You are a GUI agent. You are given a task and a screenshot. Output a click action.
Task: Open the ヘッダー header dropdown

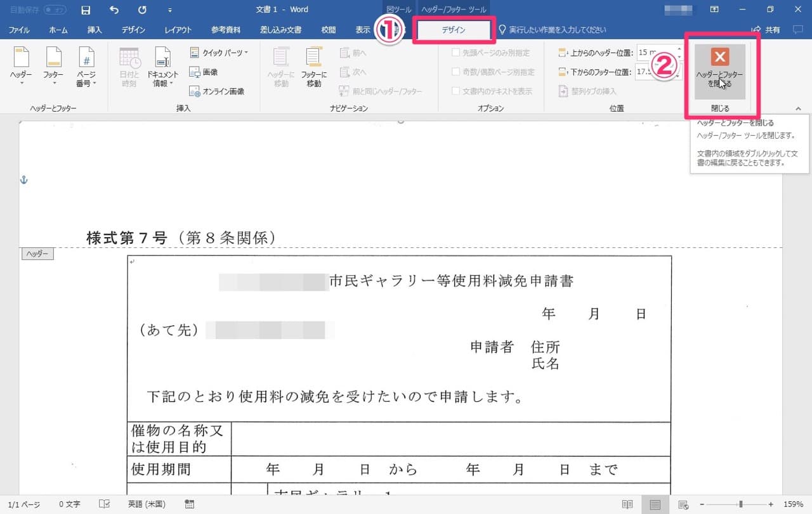click(x=21, y=67)
